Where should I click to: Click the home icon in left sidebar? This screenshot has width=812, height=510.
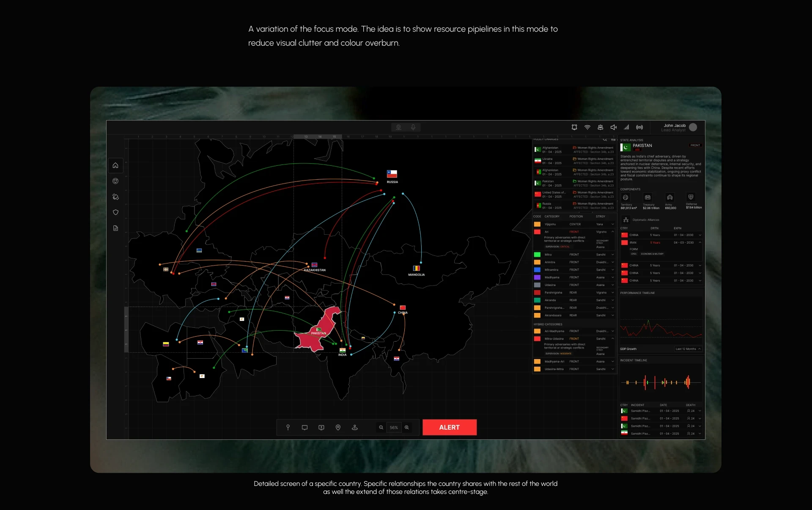[x=115, y=165]
